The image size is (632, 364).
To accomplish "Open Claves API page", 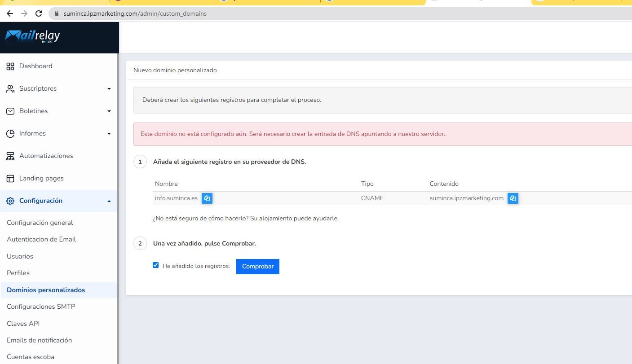I will 23,324.
